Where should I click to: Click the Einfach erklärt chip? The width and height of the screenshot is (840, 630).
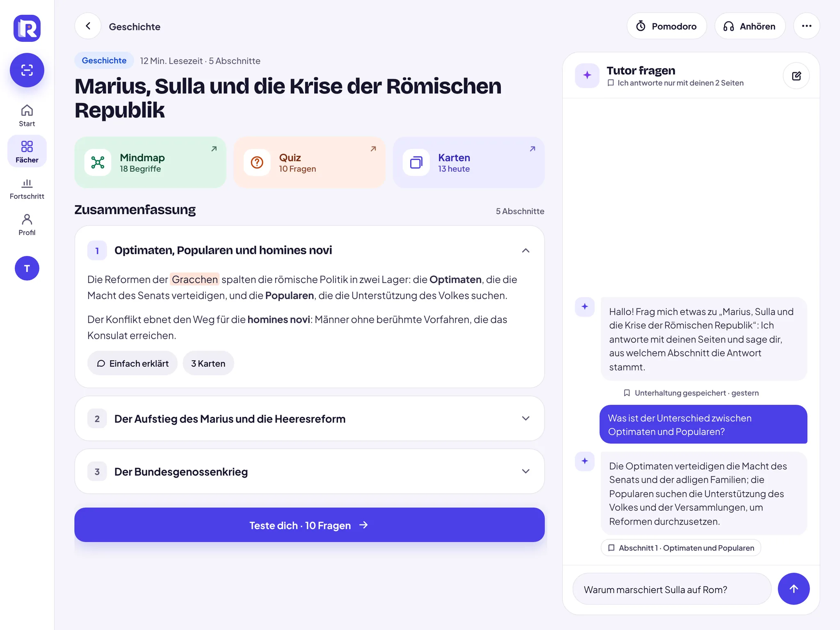[132, 363]
